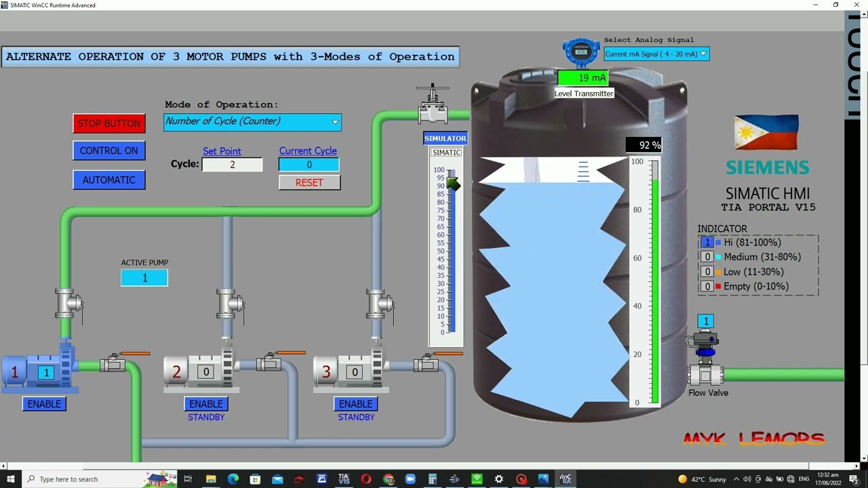The height and width of the screenshot is (488, 868).
Task: Click the RESET cycle button
Action: pos(309,182)
